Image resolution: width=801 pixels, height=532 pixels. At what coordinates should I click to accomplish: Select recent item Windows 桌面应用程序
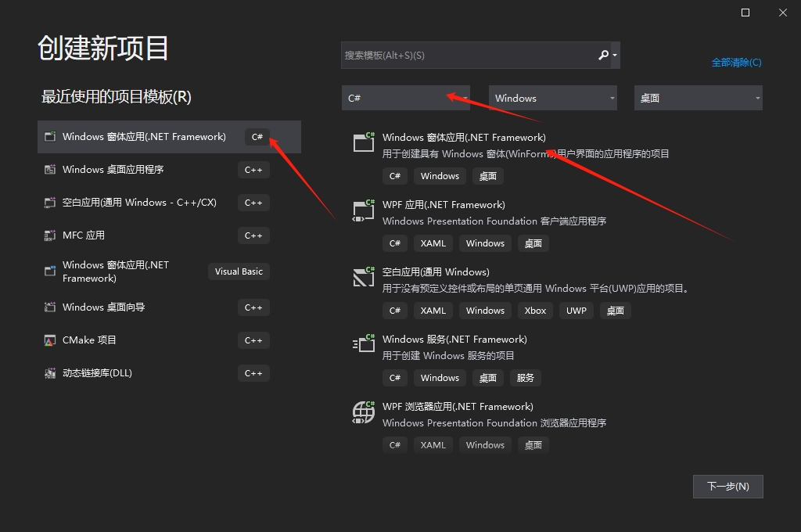[169, 170]
